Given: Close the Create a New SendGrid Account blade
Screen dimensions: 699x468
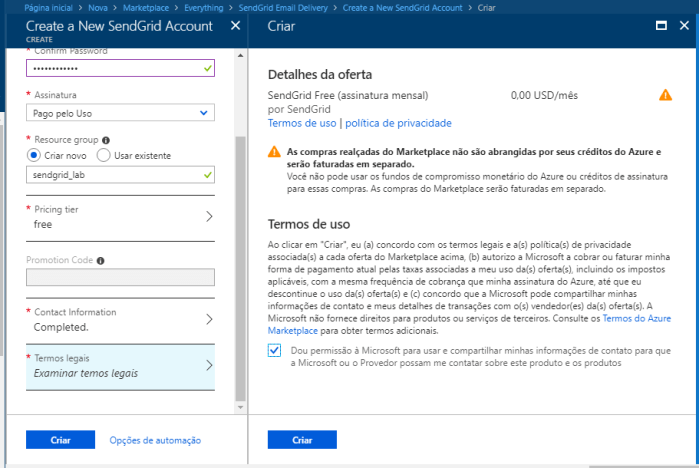Looking at the screenshot, I should pyautogui.click(x=235, y=25).
